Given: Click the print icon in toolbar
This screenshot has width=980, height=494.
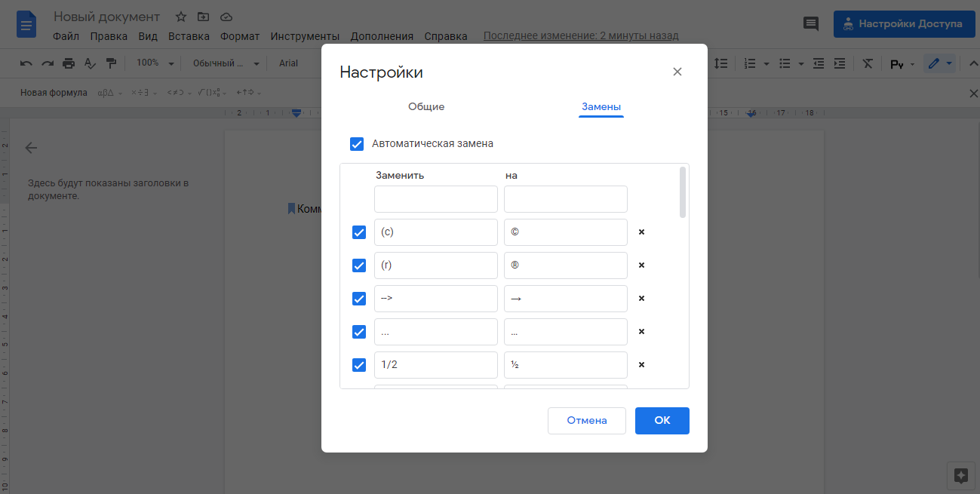Looking at the screenshot, I should pos(69,63).
